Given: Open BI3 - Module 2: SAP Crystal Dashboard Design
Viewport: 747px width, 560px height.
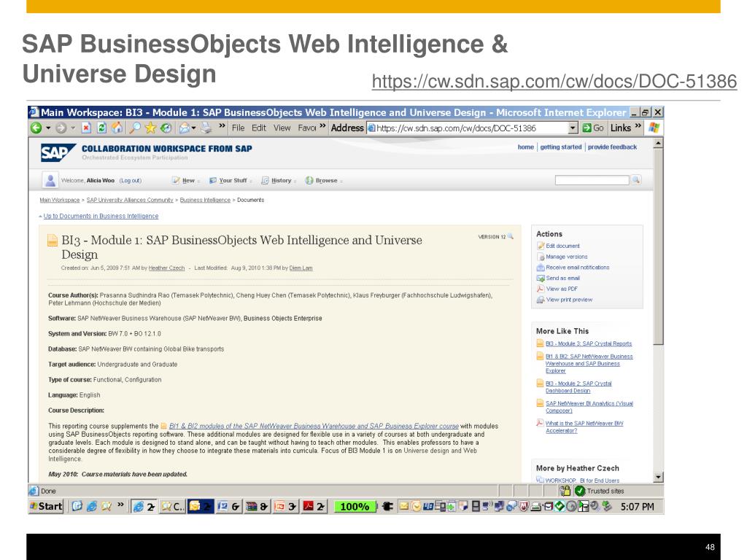Looking at the screenshot, I should tap(578, 387).
